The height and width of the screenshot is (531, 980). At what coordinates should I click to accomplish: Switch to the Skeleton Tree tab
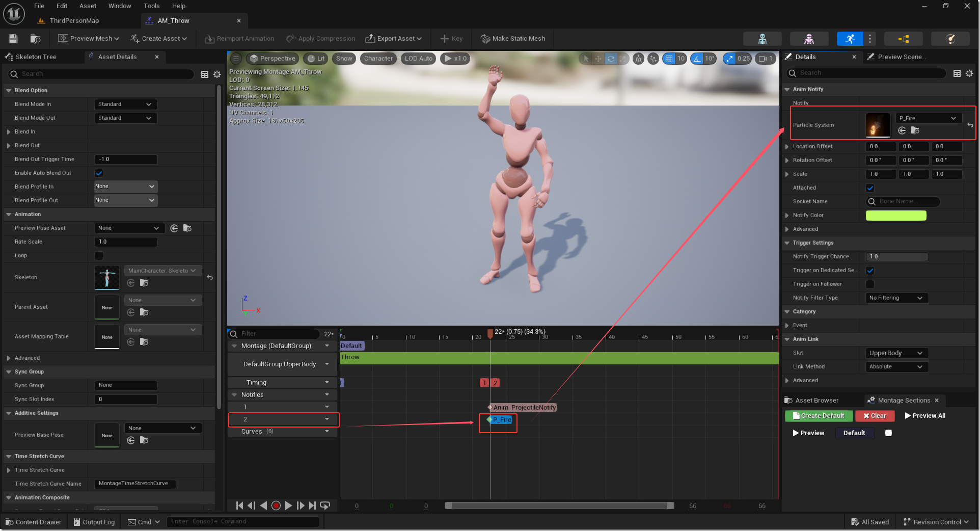[36, 57]
